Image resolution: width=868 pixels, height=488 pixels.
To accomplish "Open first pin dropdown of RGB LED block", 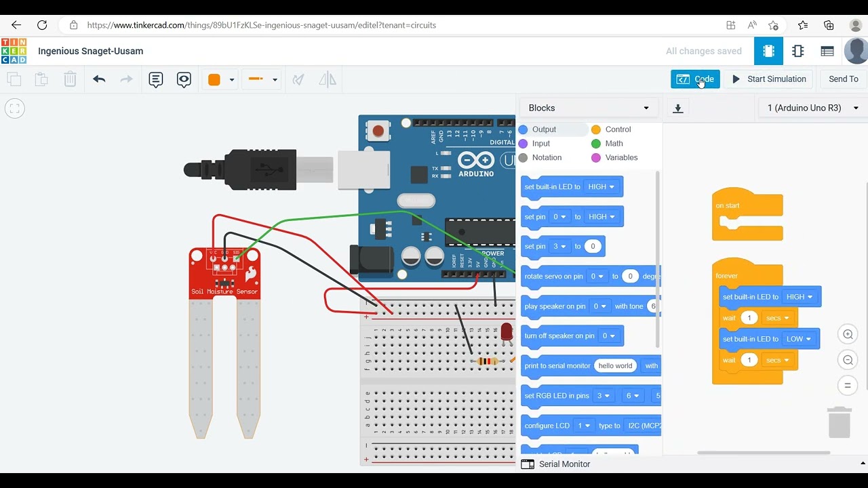I will coord(603,396).
